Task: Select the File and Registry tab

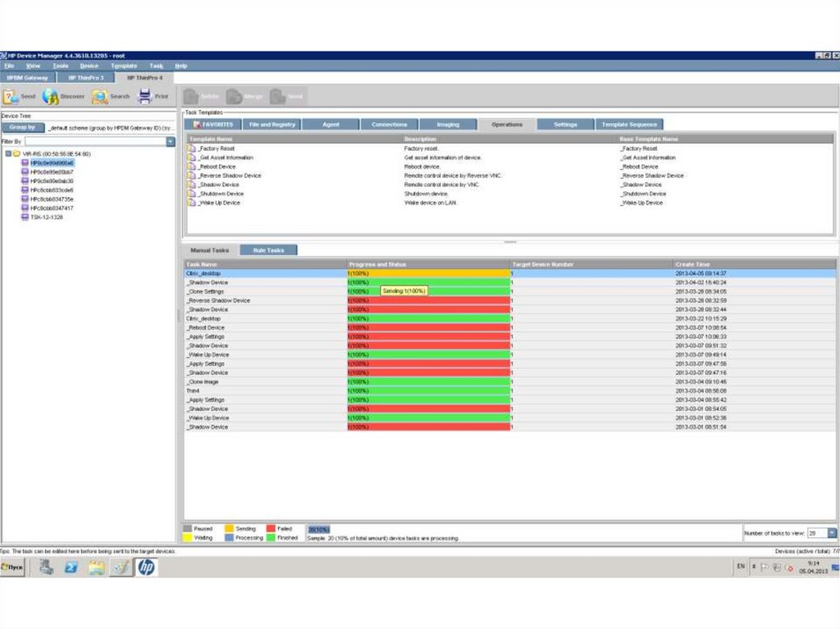Action: pos(272,125)
